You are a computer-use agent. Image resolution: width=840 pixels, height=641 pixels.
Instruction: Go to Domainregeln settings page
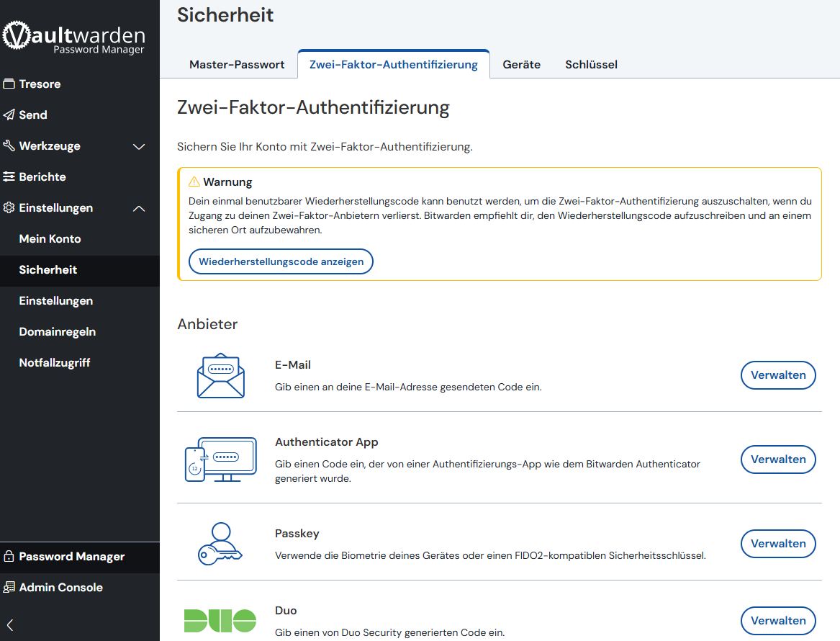pyautogui.click(x=58, y=332)
